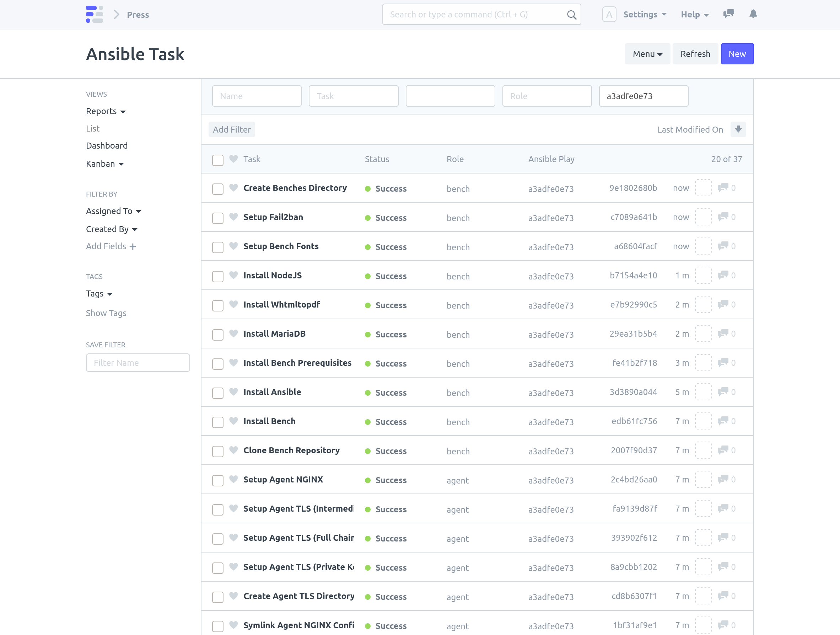Toggle the sort direction arrow

tap(738, 129)
